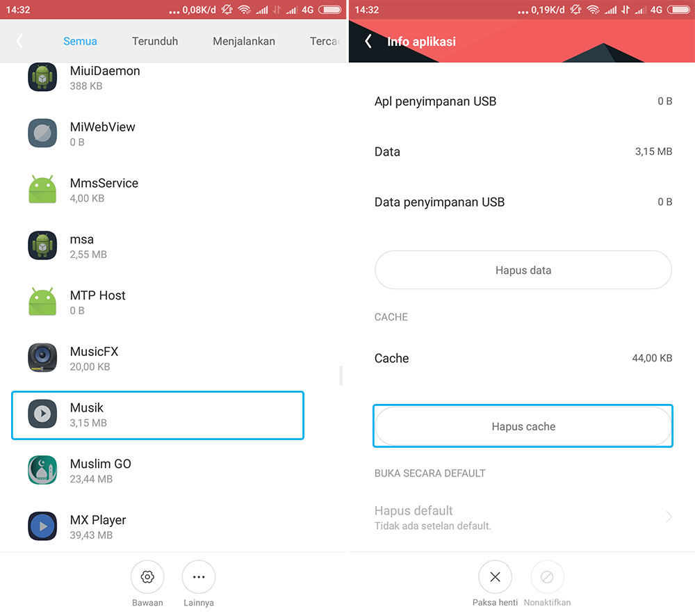This screenshot has width=695, height=616.
Task: Tap the Musik play icon
Action: 42,414
